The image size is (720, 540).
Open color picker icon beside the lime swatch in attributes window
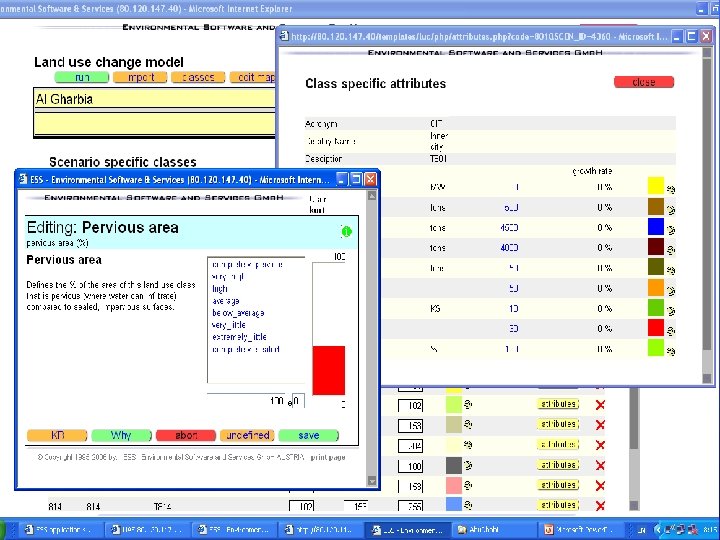tap(670, 351)
